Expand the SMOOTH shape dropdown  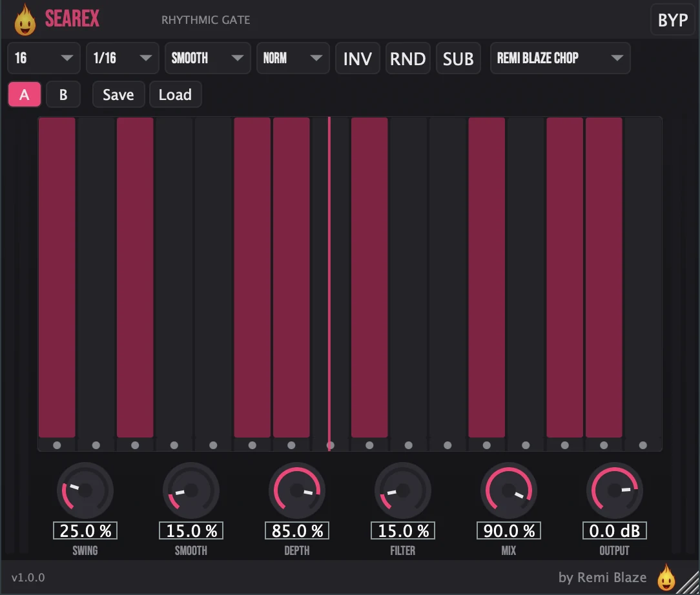[207, 58]
